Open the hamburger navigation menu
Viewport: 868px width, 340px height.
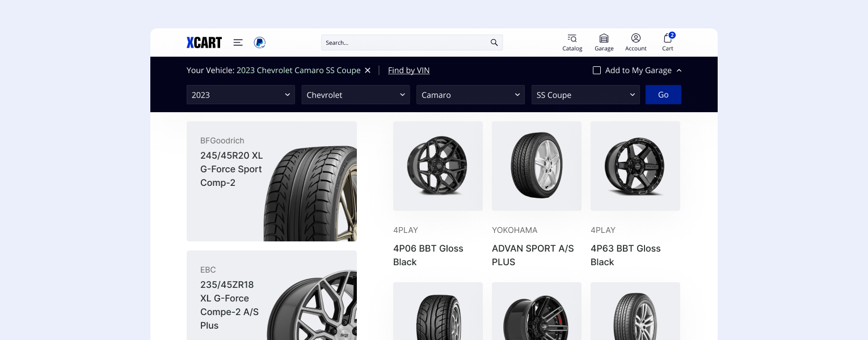[x=238, y=42]
